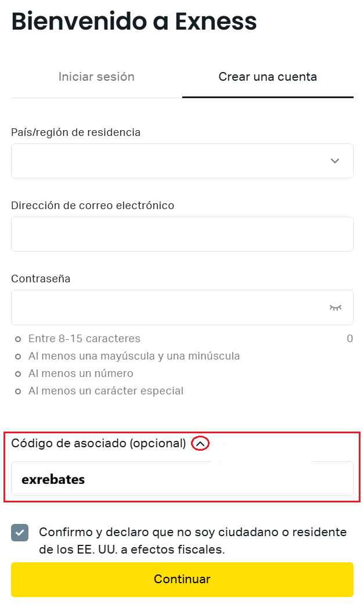This screenshot has height=607, width=364.
Task: Click the country selection chevron icon
Action: click(335, 160)
